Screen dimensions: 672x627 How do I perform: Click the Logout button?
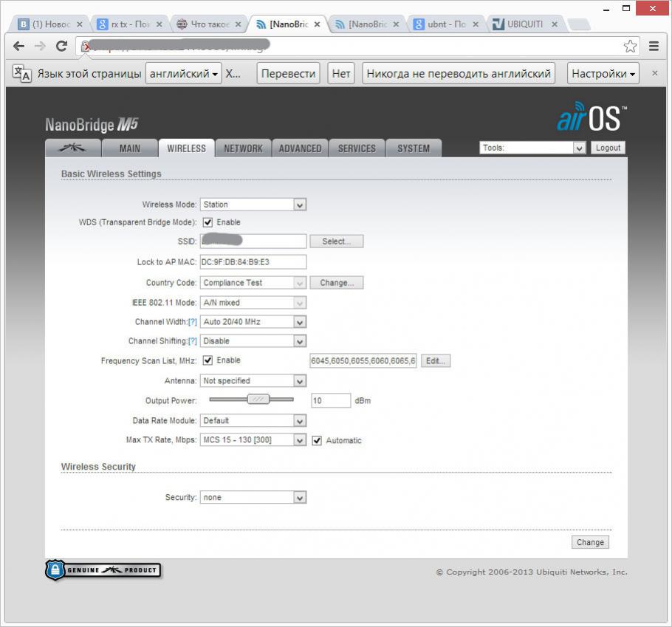point(608,148)
